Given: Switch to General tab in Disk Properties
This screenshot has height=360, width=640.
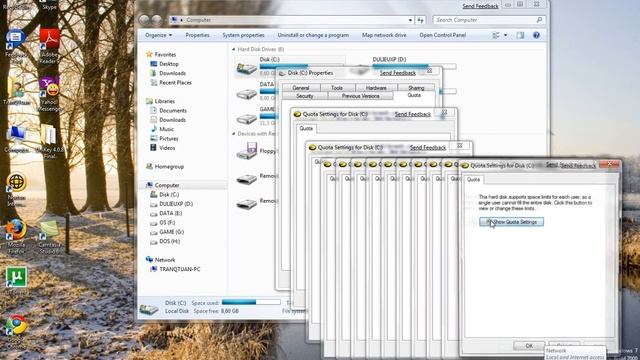Looking at the screenshot, I should pyautogui.click(x=301, y=88).
